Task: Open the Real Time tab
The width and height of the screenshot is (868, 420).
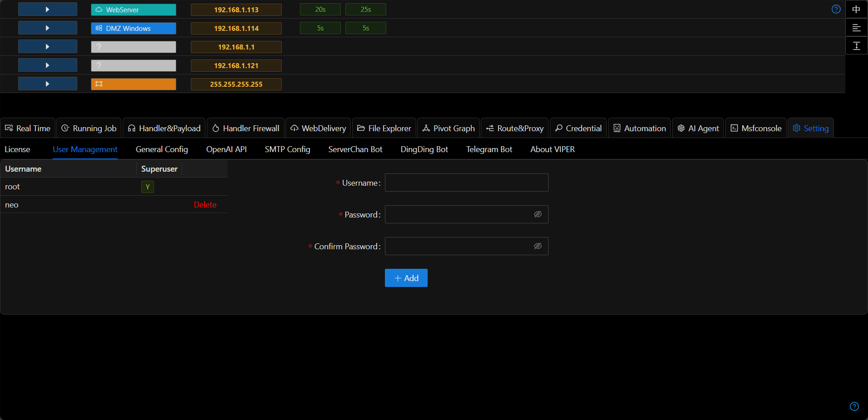Action: coord(28,128)
